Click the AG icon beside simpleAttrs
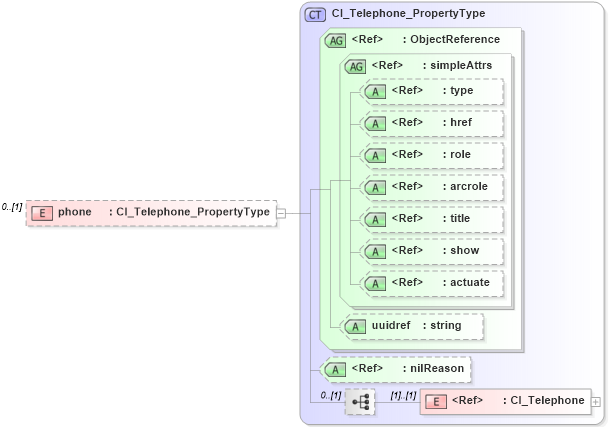 pos(355,67)
